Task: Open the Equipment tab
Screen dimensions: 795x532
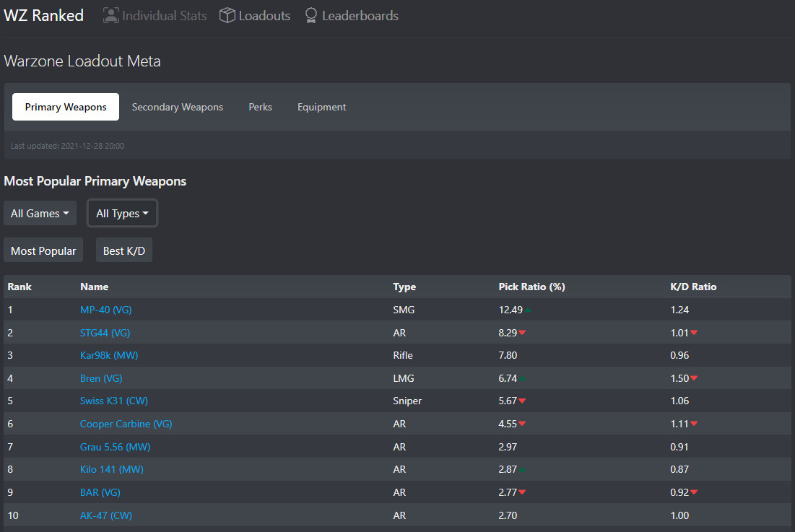Action: pos(322,107)
